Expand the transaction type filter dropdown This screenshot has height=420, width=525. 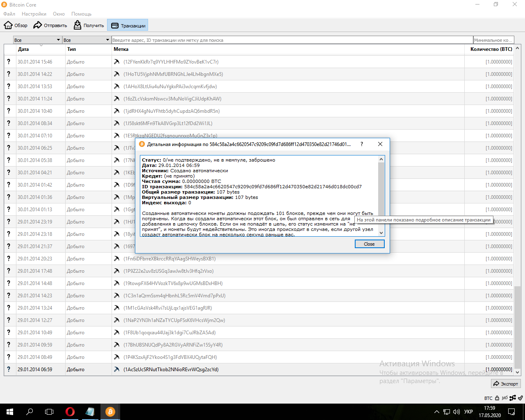pos(87,40)
